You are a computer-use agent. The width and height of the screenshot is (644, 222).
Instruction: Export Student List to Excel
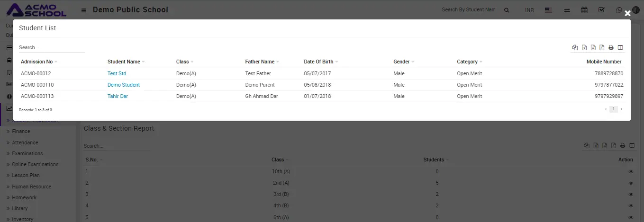click(x=584, y=47)
